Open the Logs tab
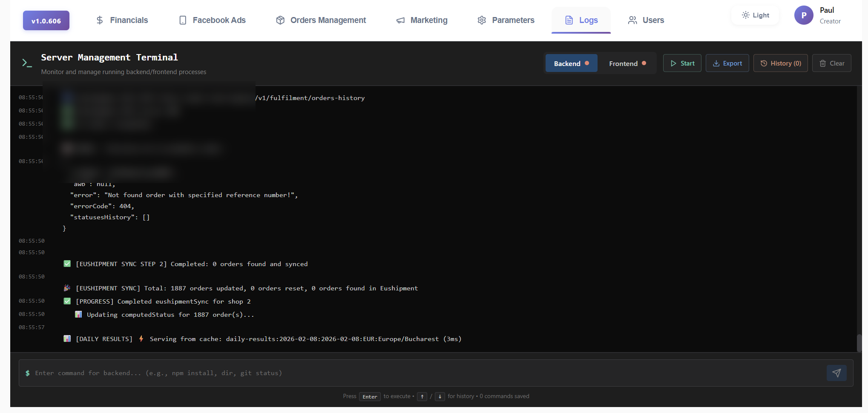 (x=581, y=20)
